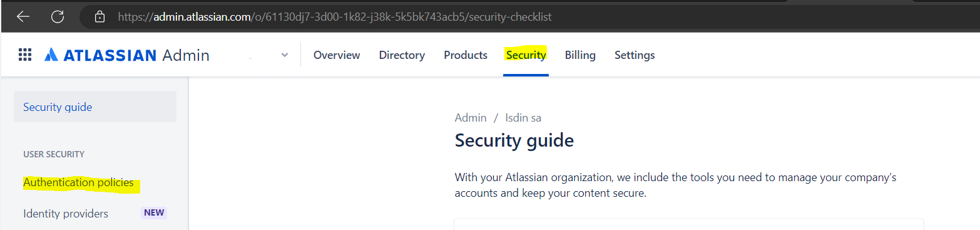This screenshot has height=230, width=980.
Task: Go to the Products tab
Action: pos(466,55)
